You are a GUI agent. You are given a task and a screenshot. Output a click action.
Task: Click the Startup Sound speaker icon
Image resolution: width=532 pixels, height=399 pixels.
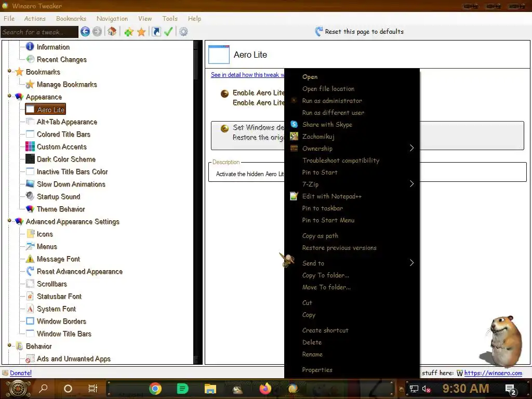30,196
